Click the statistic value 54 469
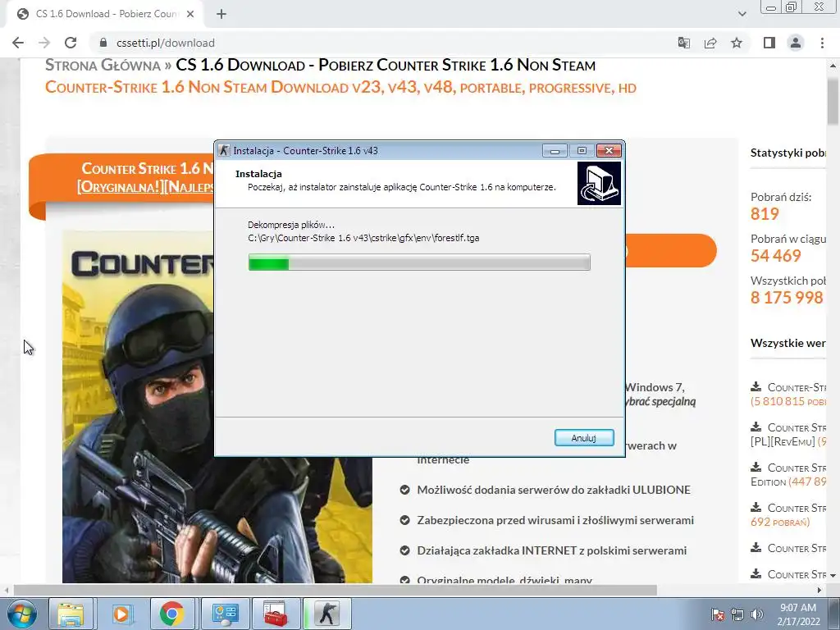This screenshot has width=840, height=630. tap(776, 256)
